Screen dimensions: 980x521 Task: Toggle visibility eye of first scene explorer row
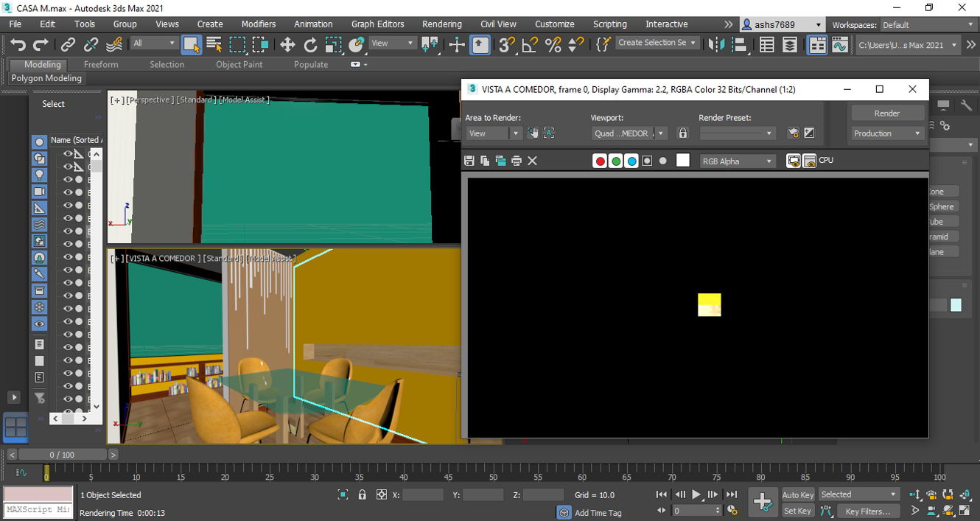coord(68,154)
